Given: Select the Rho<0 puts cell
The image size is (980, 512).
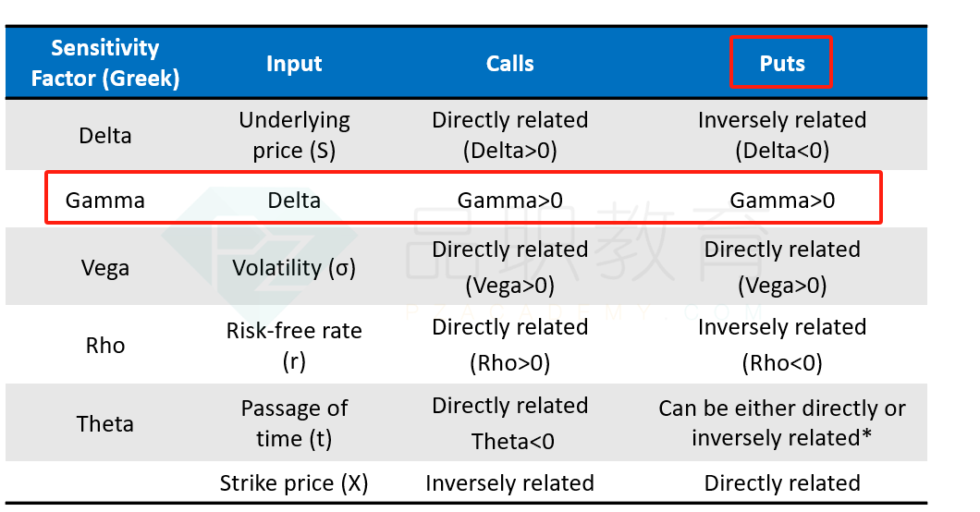Looking at the screenshot, I should pos(782,345).
